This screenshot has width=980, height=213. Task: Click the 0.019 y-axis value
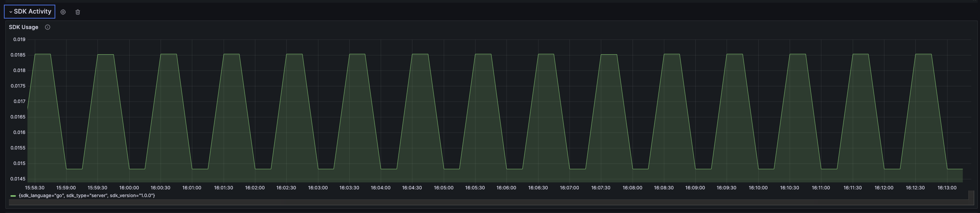pyautogui.click(x=19, y=40)
